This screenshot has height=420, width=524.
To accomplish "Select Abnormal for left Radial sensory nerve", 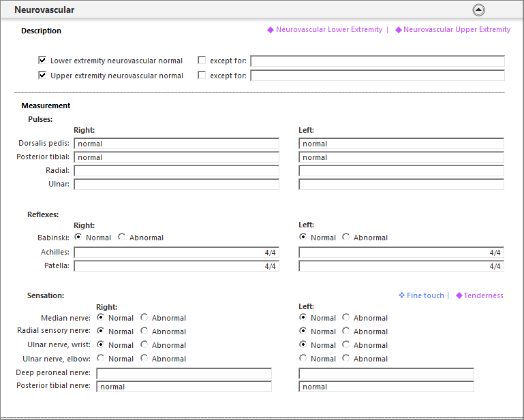I will pyautogui.click(x=346, y=331).
